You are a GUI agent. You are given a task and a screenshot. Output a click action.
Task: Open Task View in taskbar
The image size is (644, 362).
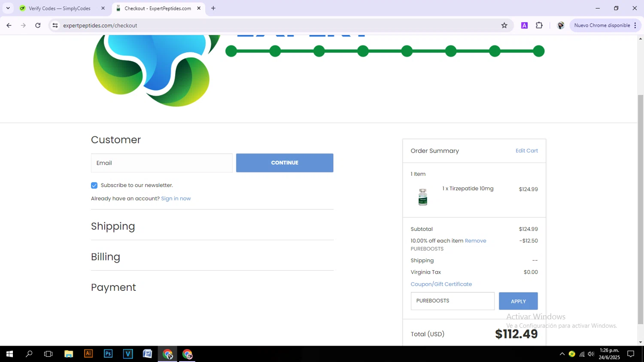(x=49, y=354)
